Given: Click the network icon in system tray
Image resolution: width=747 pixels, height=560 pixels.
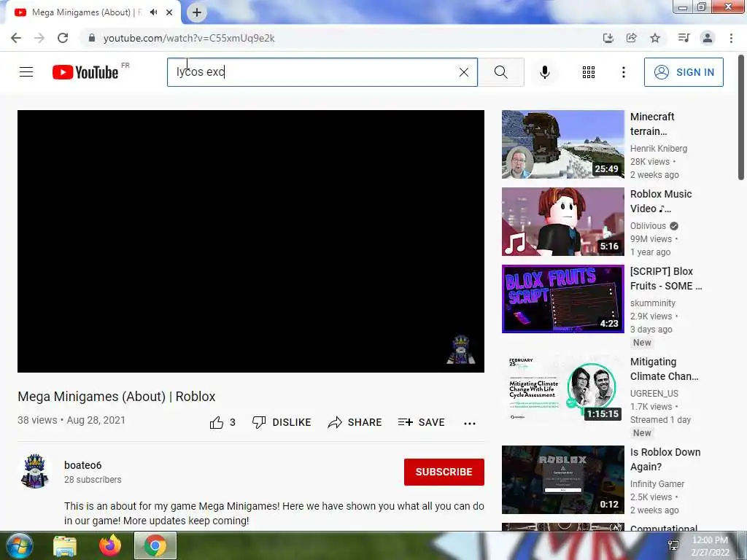Looking at the screenshot, I should 673,545.
